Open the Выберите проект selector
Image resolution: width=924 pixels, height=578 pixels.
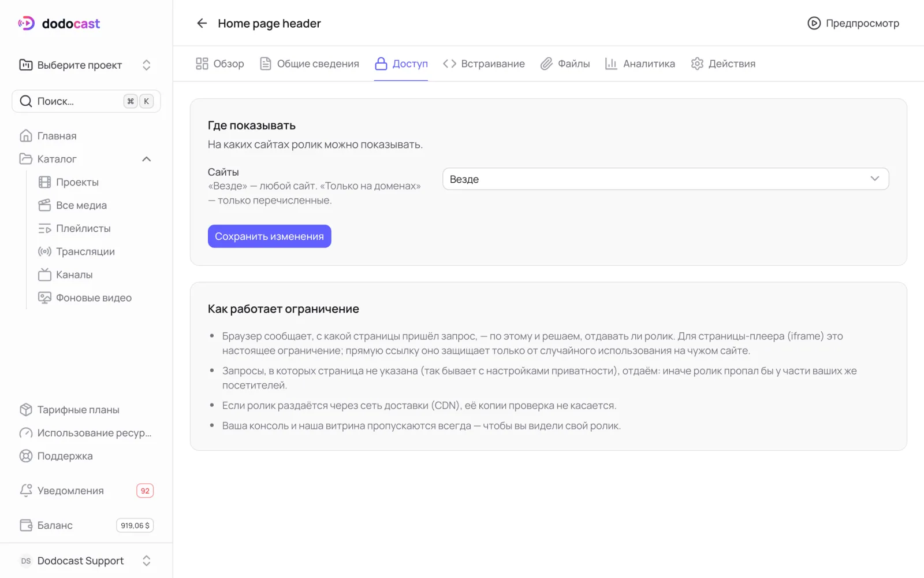[86, 65]
